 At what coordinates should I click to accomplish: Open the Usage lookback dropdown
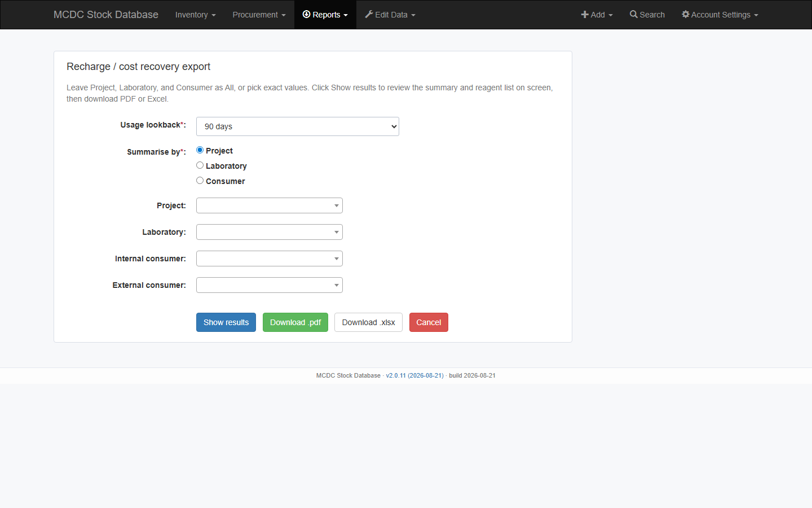point(298,126)
